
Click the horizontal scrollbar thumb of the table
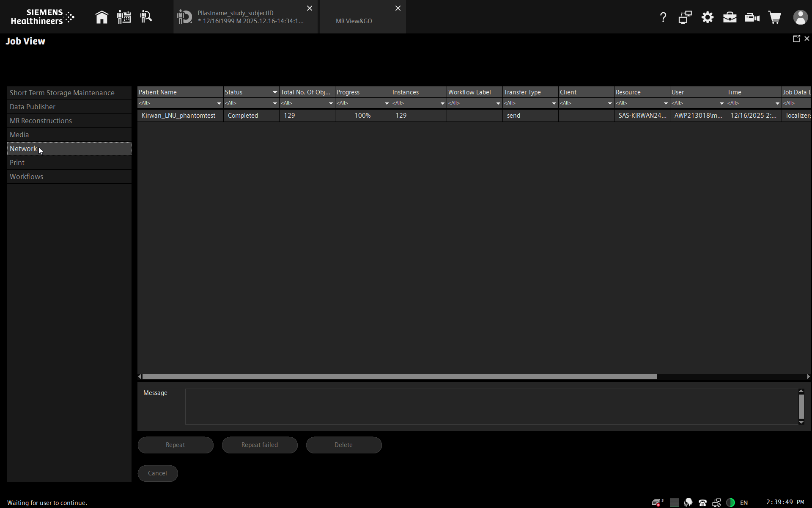399,377
